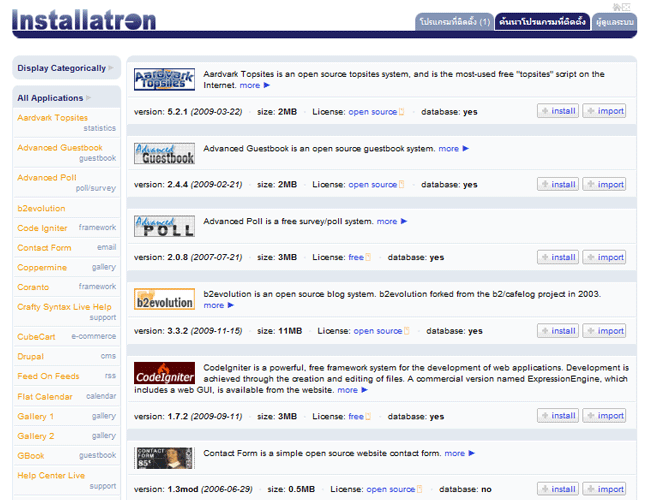This screenshot has height=500, width=650.
Task: Click license document icon in Advanced Guestbook row
Action: 401,184
